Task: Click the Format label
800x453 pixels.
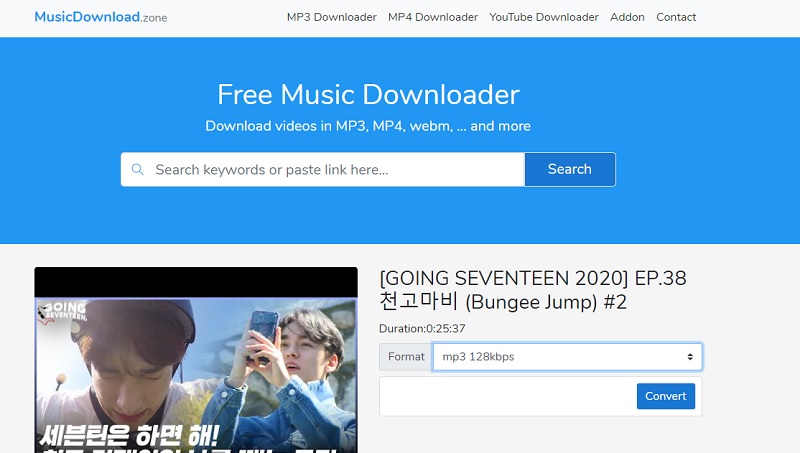Action: [x=406, y=357]
